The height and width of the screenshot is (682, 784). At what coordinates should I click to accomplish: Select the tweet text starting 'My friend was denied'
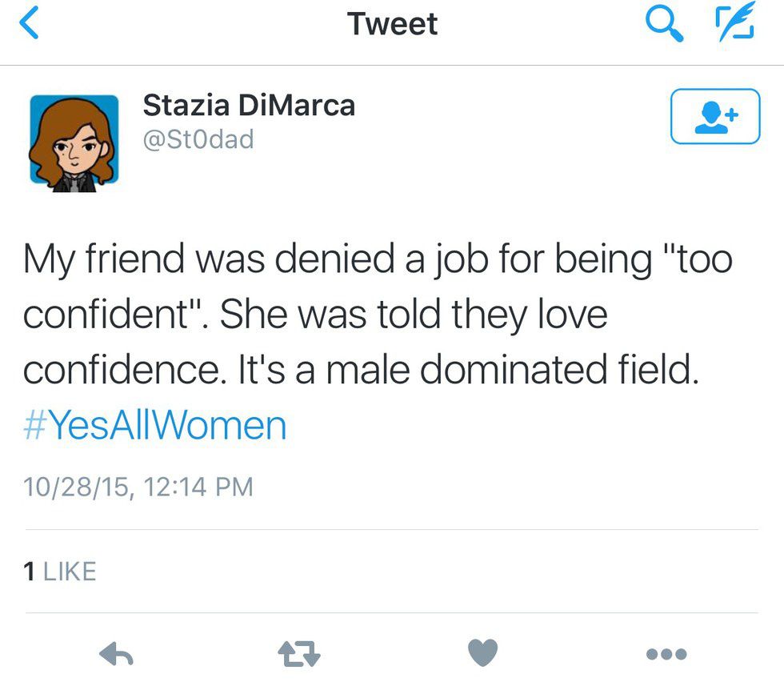(378, 314)
